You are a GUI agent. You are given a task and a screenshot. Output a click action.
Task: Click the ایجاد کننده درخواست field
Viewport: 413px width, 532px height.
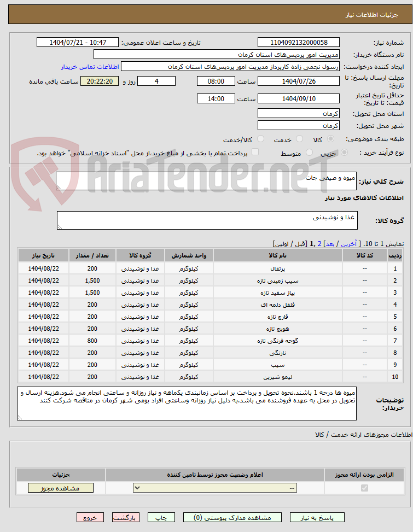point(230,67)
